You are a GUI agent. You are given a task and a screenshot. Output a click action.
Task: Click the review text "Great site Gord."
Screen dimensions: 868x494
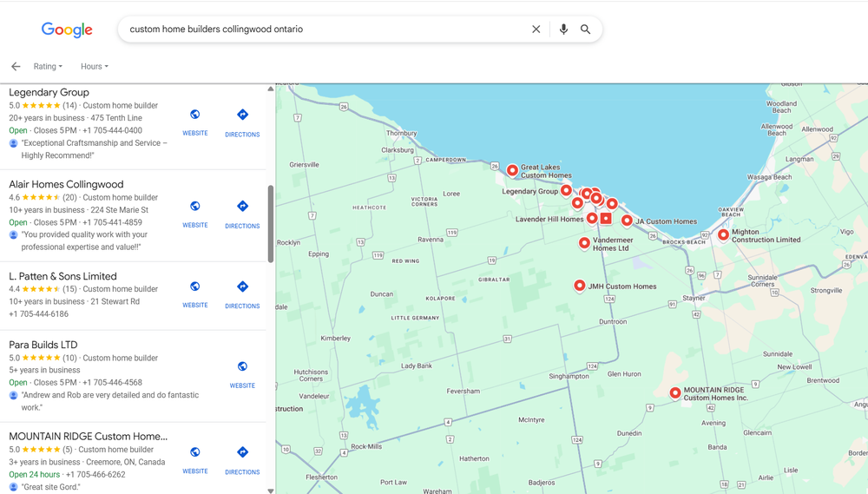pyautogui.click(x=51, y=487)
